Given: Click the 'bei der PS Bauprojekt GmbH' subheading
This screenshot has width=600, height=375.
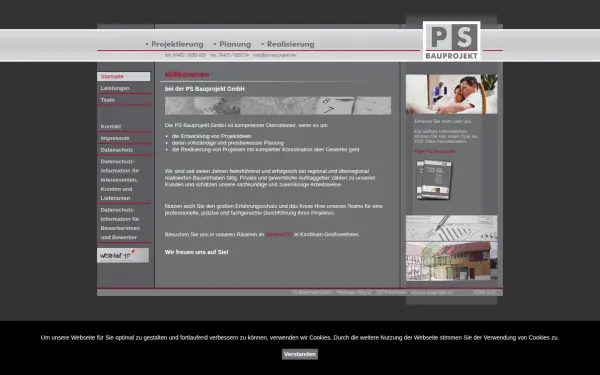Looking at the screenshot, I should point(205,89).
